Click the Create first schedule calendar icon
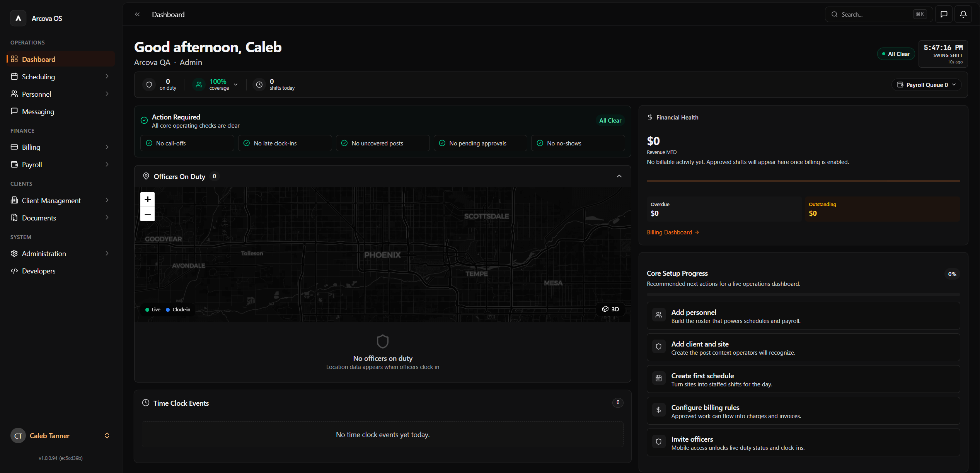Viewport: 980px width, 473px height. point(659,378)
